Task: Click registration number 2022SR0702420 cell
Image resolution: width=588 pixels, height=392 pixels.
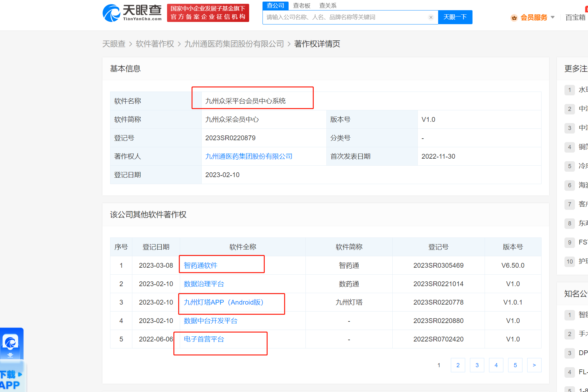Action: click(x=438, y=339)
